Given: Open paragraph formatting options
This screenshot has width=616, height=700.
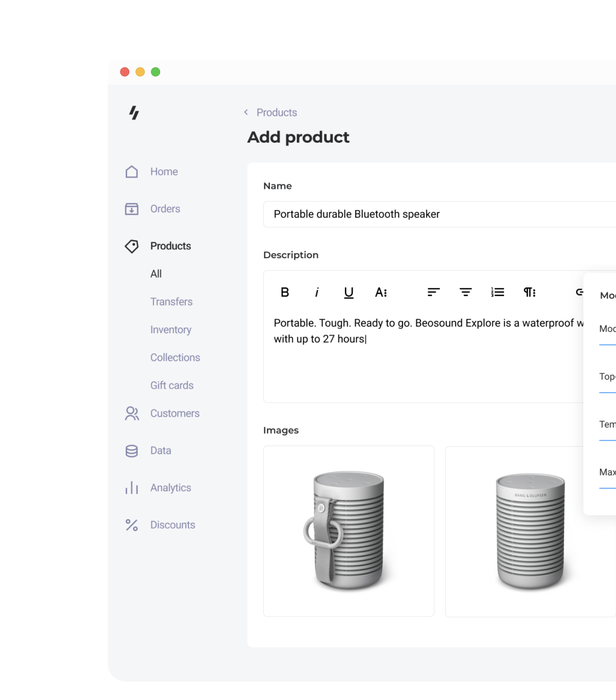Looking at the screenshot, I should pos(530,293).
